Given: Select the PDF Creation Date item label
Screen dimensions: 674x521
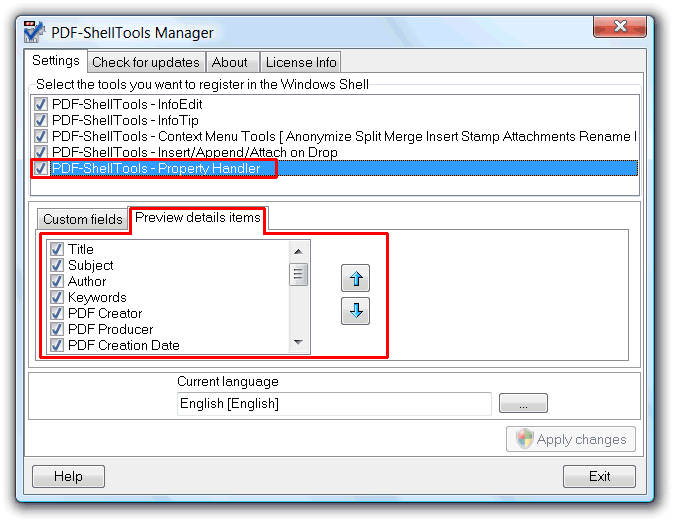Looking at the screenshot, I should point(124,345).
